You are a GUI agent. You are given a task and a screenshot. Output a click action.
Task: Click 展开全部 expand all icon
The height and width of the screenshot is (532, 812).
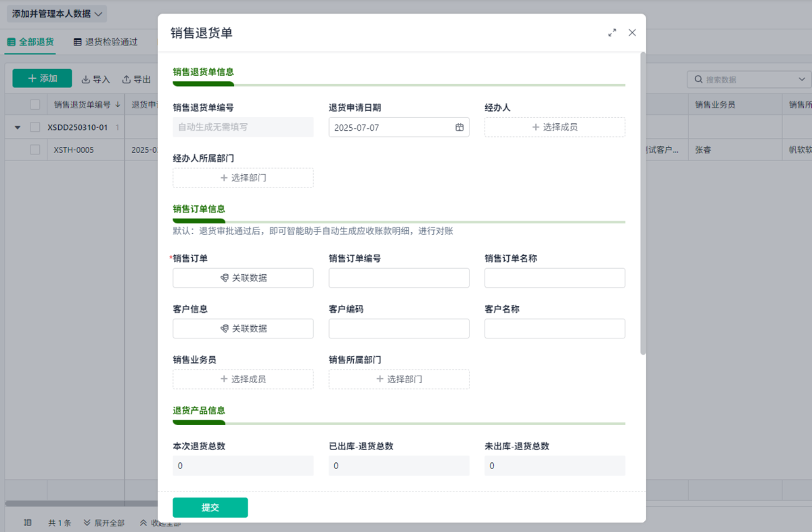click(87, 523)
